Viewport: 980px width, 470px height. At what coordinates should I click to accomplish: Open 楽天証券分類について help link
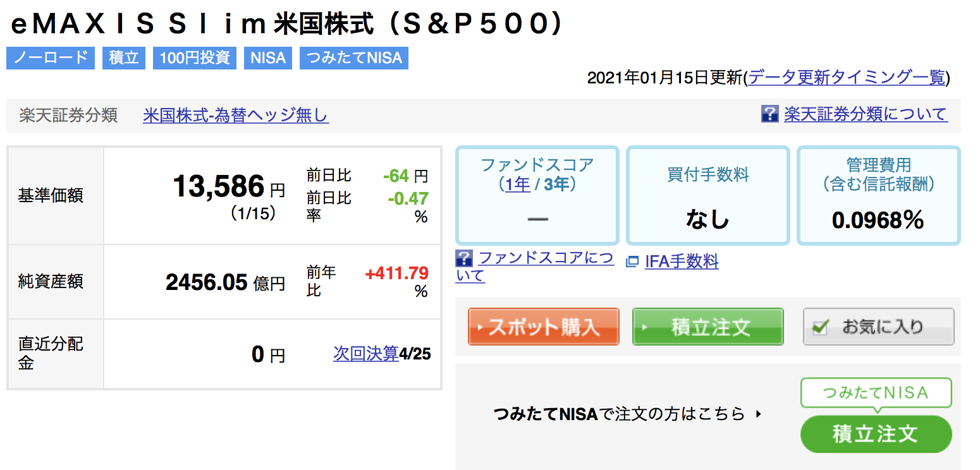click(x=866, y=114)
